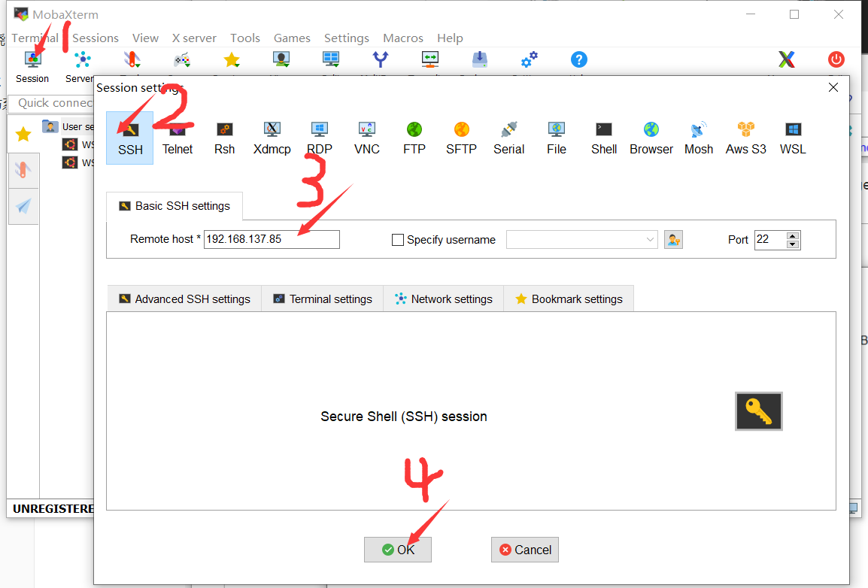
Task: Switch to Network settings tab
Action: pyautogui.click(x=444, y=299)
